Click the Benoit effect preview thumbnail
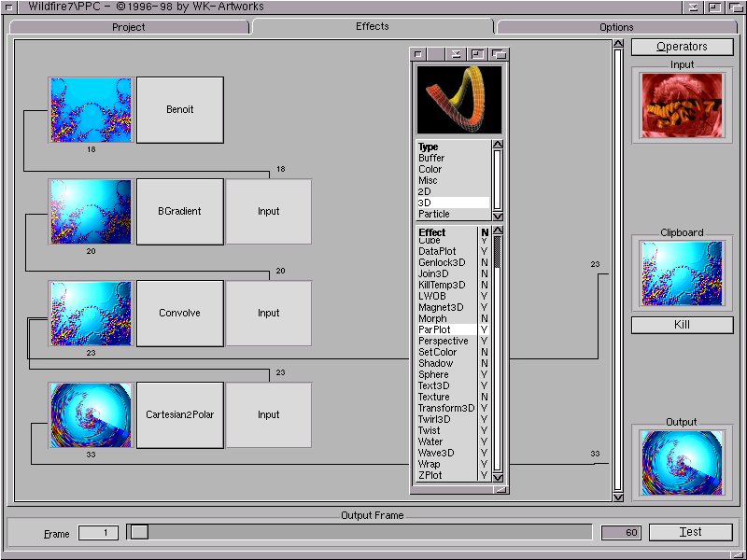747x560 pixels. [91, 110]
